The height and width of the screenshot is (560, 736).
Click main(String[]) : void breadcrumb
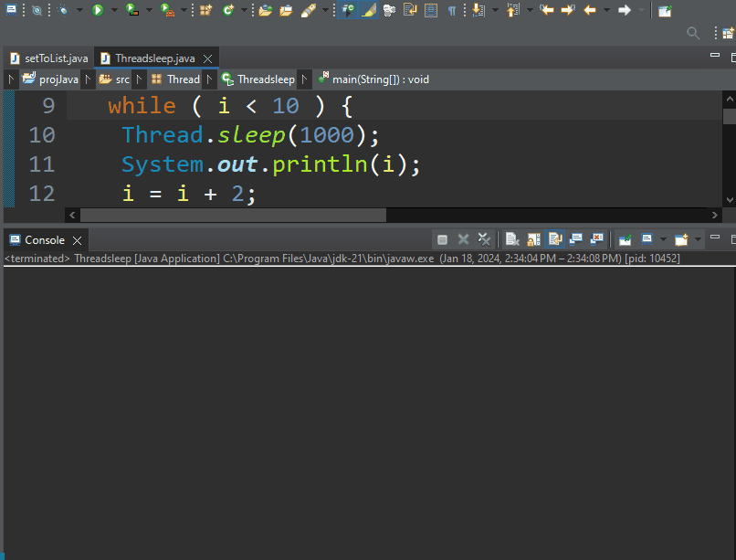pos(380,79)
